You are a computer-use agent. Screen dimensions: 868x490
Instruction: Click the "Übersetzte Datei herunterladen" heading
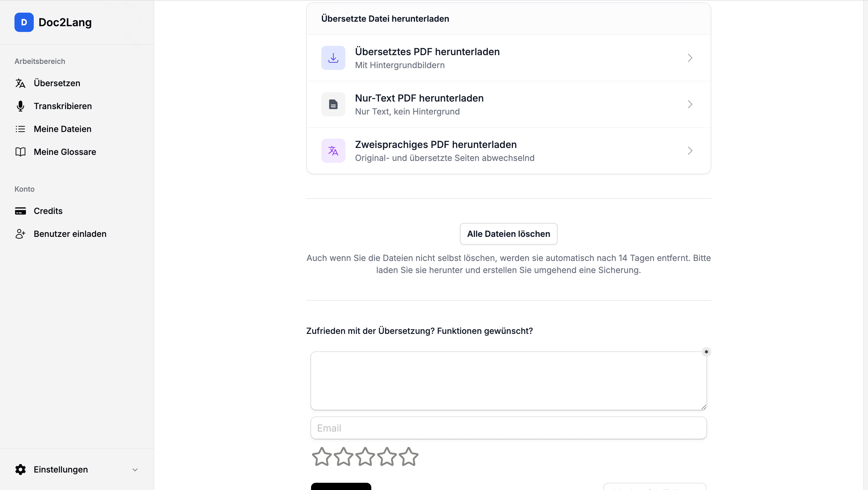[385, 19]
